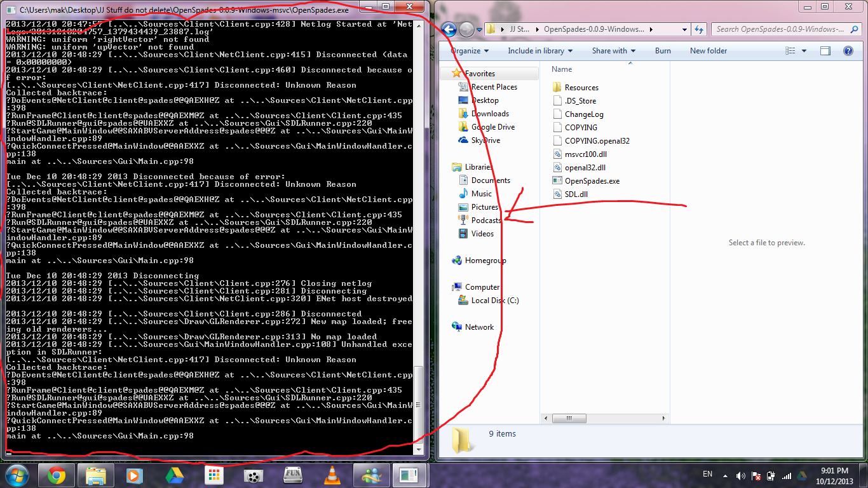The image size is (868, 488).
Task: Expand the Organize dropdown menu
Action: (470, 51)
